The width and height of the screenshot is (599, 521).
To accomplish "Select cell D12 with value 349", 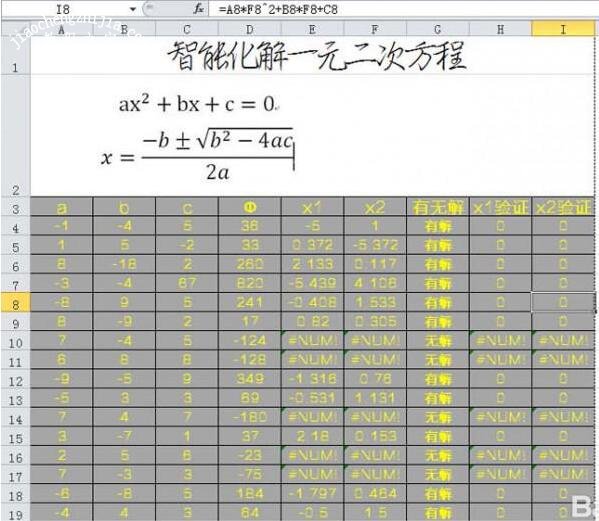I will [249, 379].
